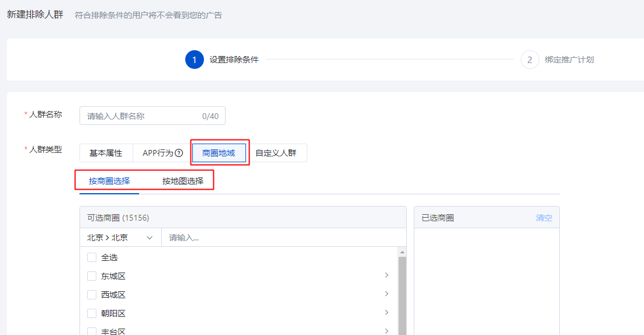Select the 按商圈选择 tab
644x335 pixels.
point(109,181)
